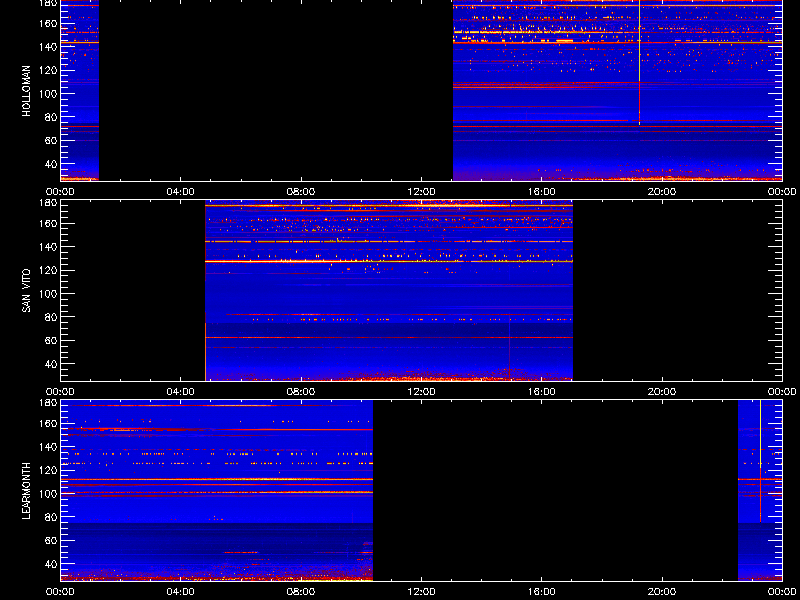
Task: Pick the 120 frequency tick on Learmonth axis
Action: pos(49,470)
